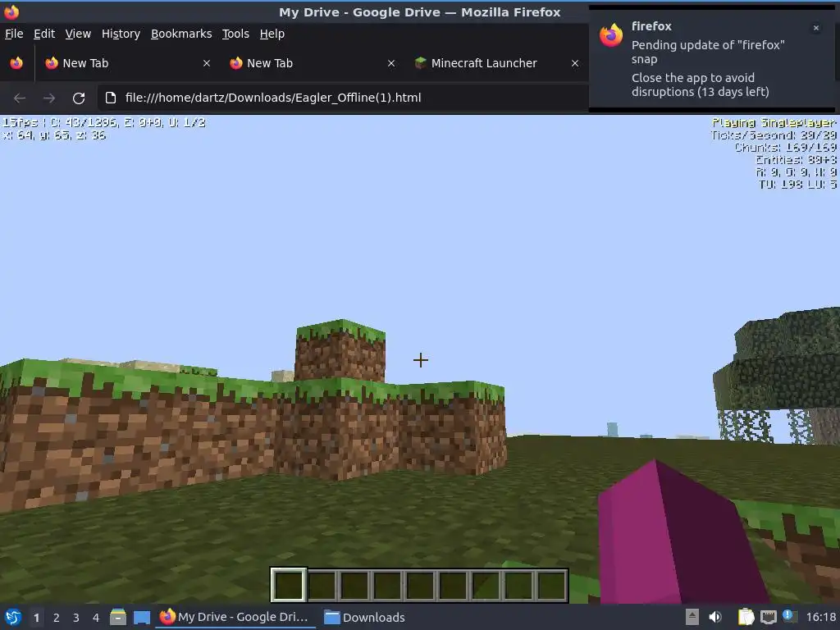840x630 pixels.
Task: Open the update notifier tray icon
Action: pos(789,616)
